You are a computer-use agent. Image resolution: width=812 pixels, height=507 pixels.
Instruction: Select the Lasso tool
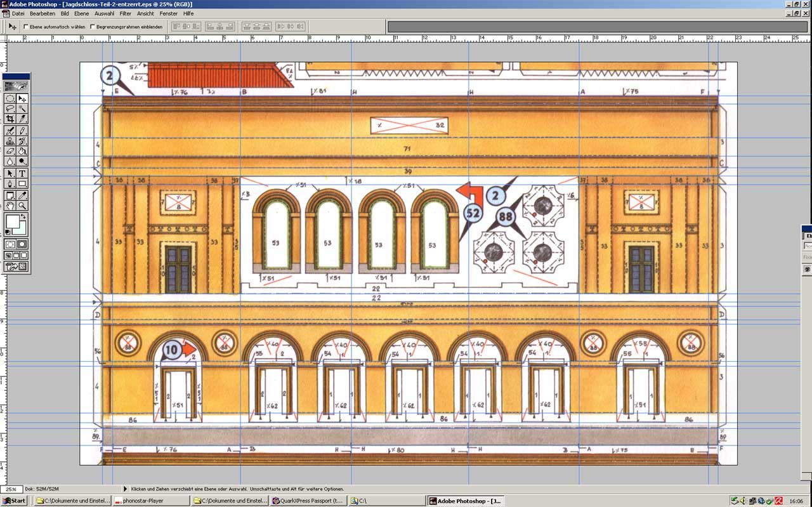(x=10, y=109)
